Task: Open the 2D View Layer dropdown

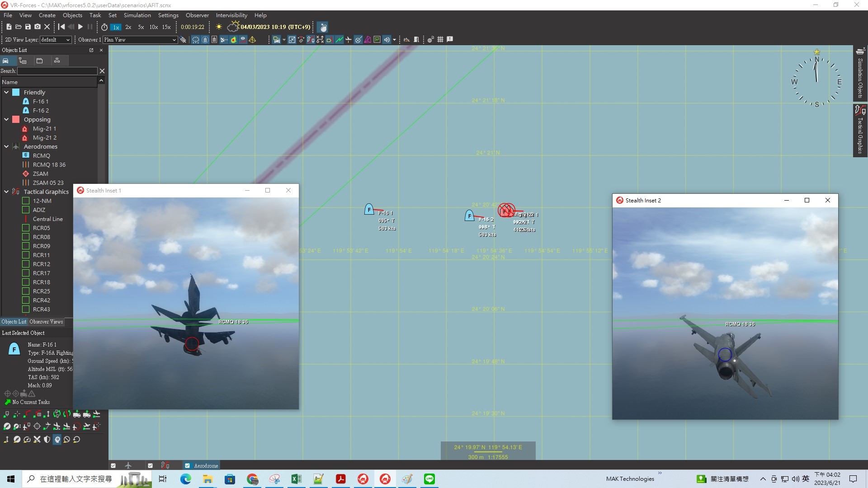Action: click(x=55, y=40)
